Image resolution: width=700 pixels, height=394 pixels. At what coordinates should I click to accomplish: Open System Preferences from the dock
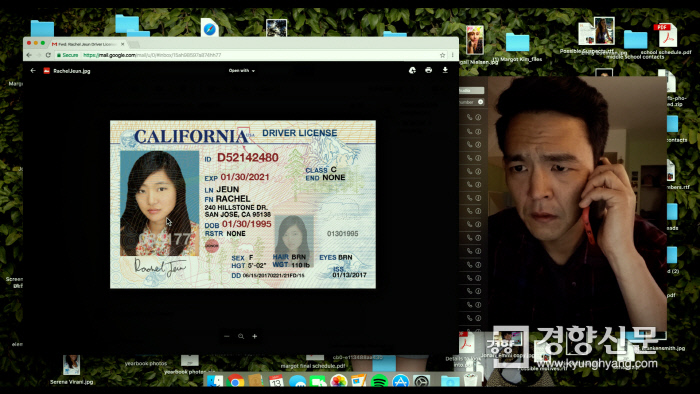(x=421, y=382)
